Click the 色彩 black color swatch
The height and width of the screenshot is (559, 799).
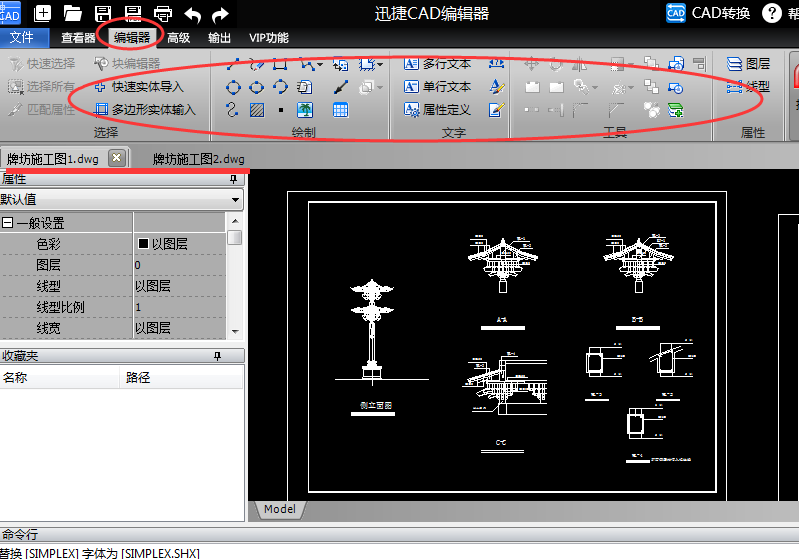click(143, 244)
